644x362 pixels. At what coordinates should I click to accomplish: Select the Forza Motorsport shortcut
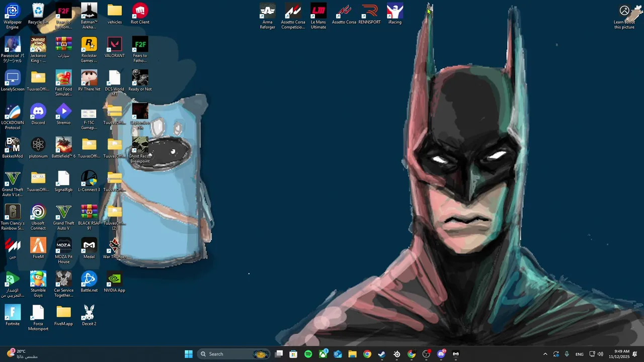38,318
